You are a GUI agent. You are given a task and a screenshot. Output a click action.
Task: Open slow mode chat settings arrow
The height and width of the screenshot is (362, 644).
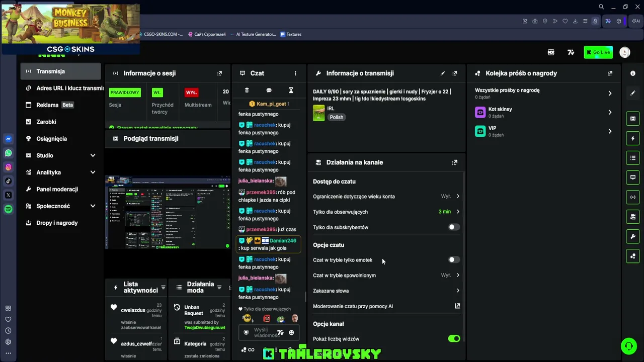click(458, 275)
